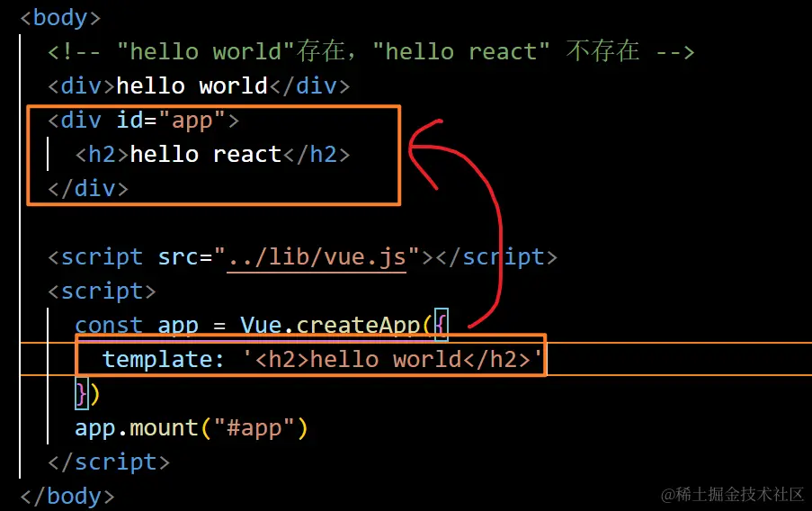The height and width of the screenshot is (511, 812).
Task: Click the opening body tag
Action: click(60, 18)
